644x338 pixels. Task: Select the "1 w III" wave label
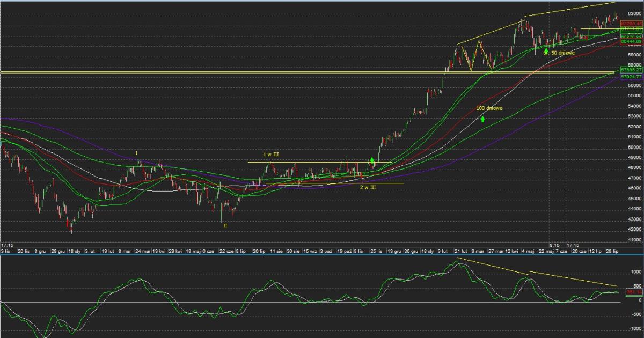click(x=272, y=155)
